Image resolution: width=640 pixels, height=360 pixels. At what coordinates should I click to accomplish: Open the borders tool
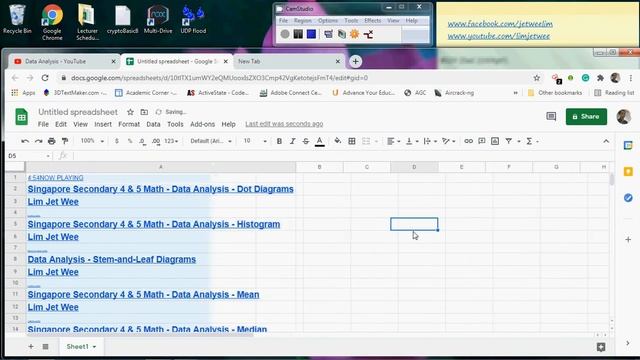[x=351, y=141]
